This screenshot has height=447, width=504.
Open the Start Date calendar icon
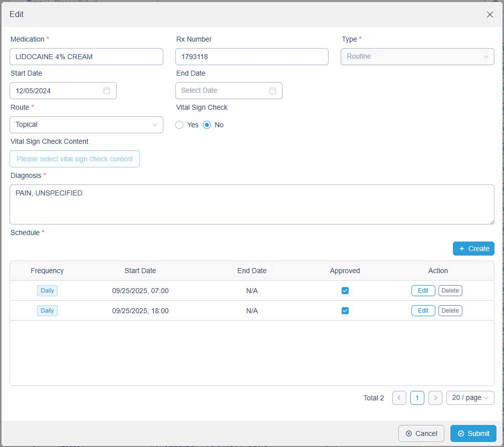click(106, 91)
